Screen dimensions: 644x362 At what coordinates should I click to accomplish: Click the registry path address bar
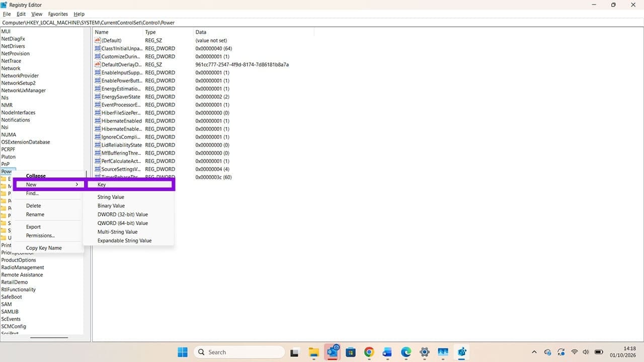tap(322, 23)
